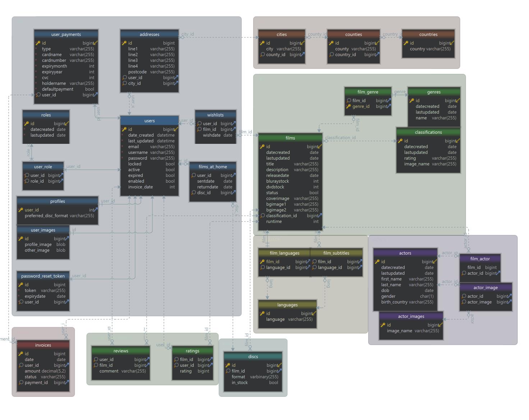
Task: Click the key icon in languages table
Action: coord(262,314)
